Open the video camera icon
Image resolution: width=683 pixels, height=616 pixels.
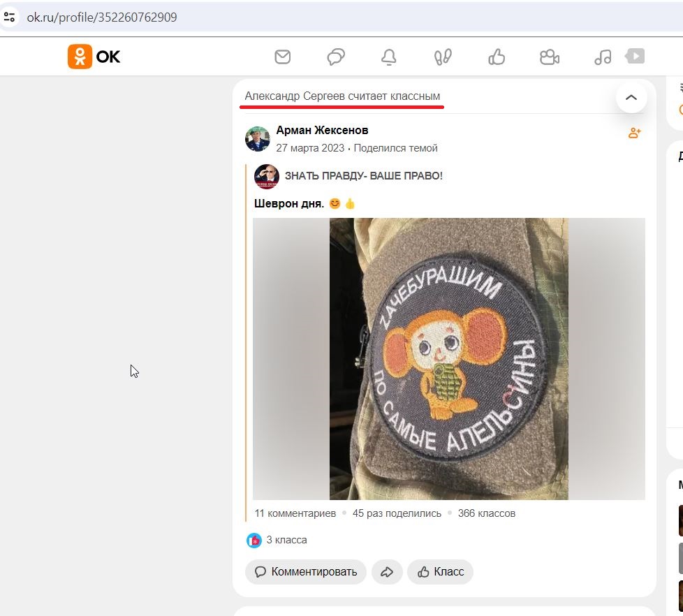coord(550,57)
